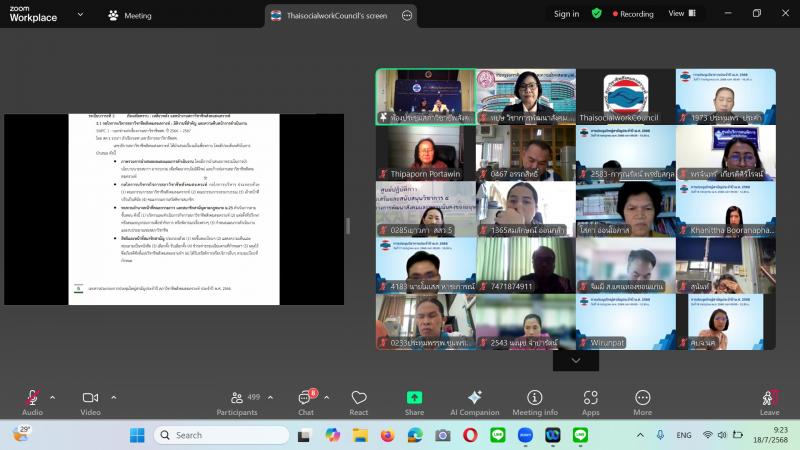The width and height of the screenshot is (800, 450).
Task: Click the Zoom icon in taskbar
Action: pos(525,435)
